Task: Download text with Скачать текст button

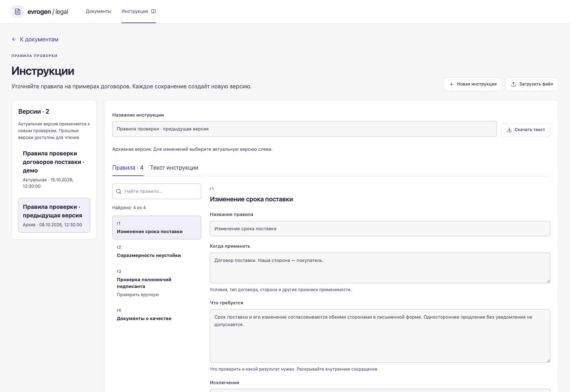Action: (x=525, y=130)
